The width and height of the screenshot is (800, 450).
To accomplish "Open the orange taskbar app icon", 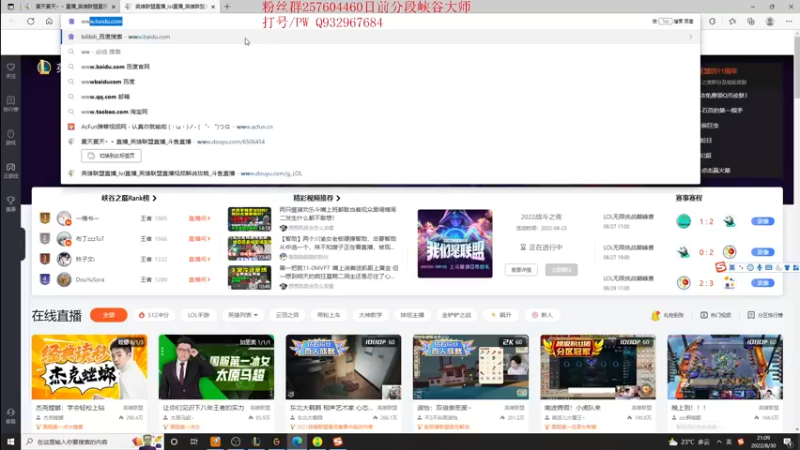I will click(215, 441).
